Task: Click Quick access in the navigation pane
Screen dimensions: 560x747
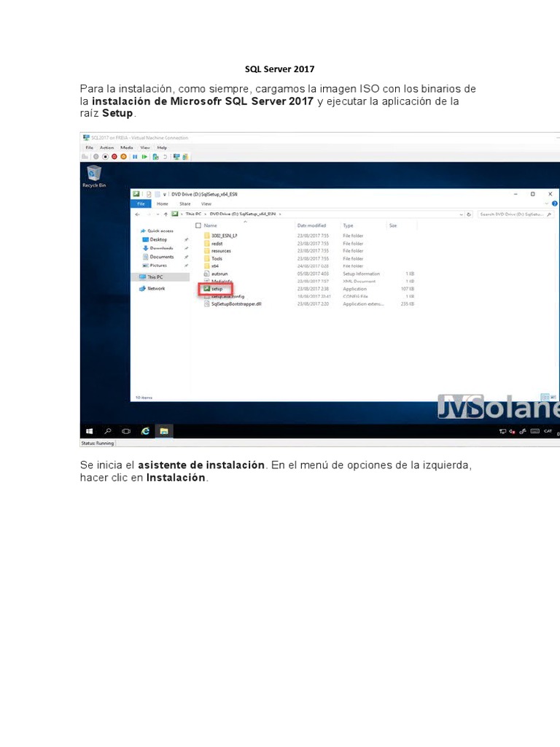Action: point(157,231)
